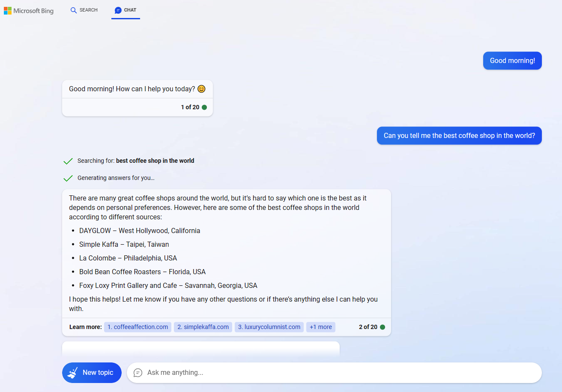This screenshot has width=562, height=392.
Task: Click the chat icon inside input box
Action: click(x=138, y=373)
